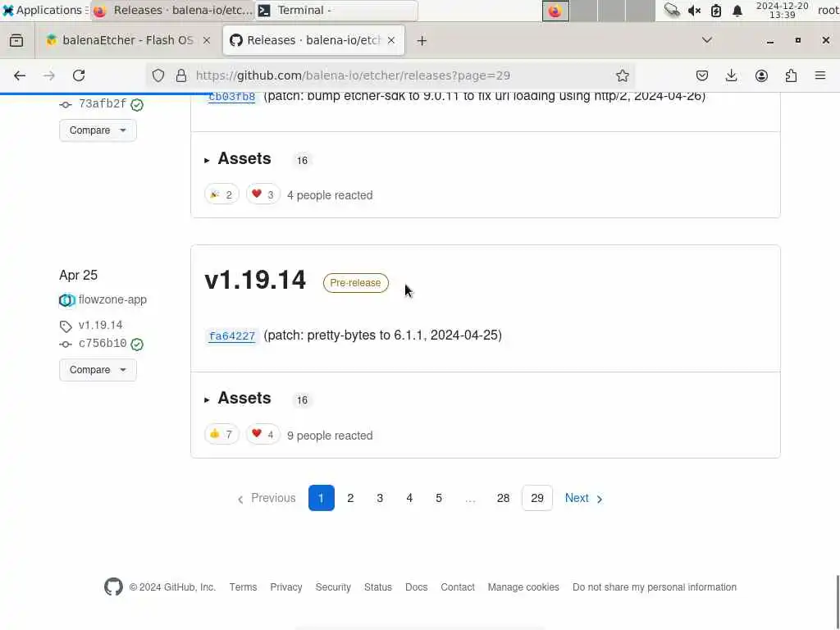Open the list all tabs dropdown arrow
840x630 pixels.
pyautogui.click(x=707, y=40)
